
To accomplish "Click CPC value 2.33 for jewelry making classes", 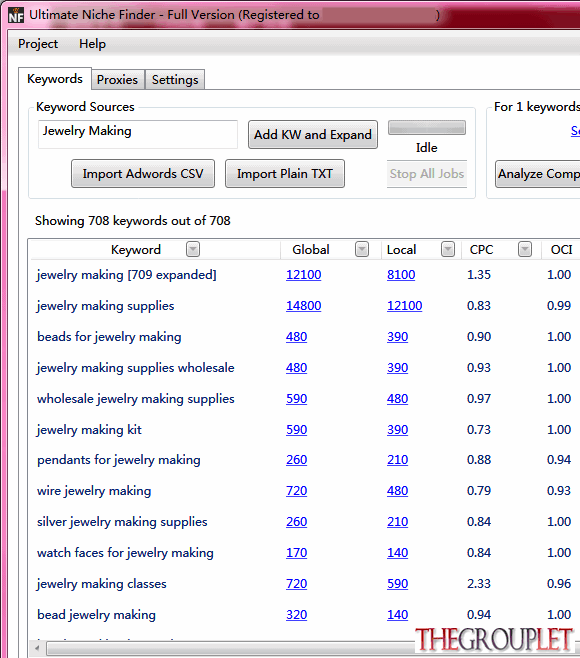I will pyautogui.click(x=479, y=584).
